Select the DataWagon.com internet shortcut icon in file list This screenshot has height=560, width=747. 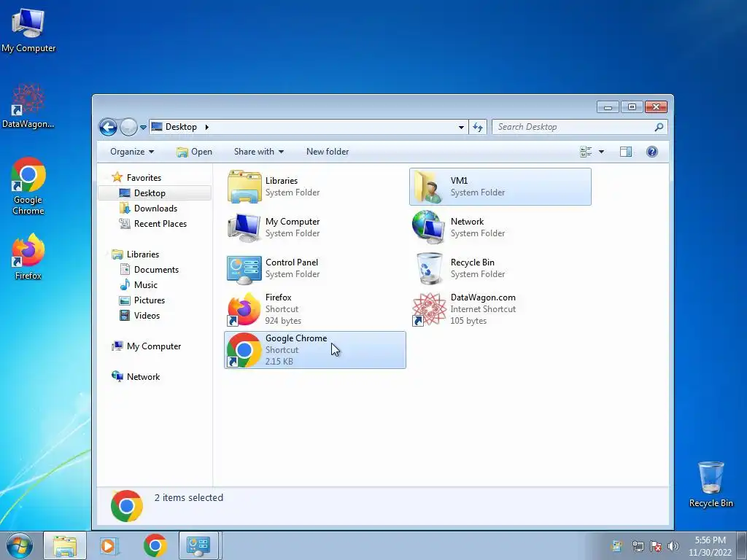(429, 309)
